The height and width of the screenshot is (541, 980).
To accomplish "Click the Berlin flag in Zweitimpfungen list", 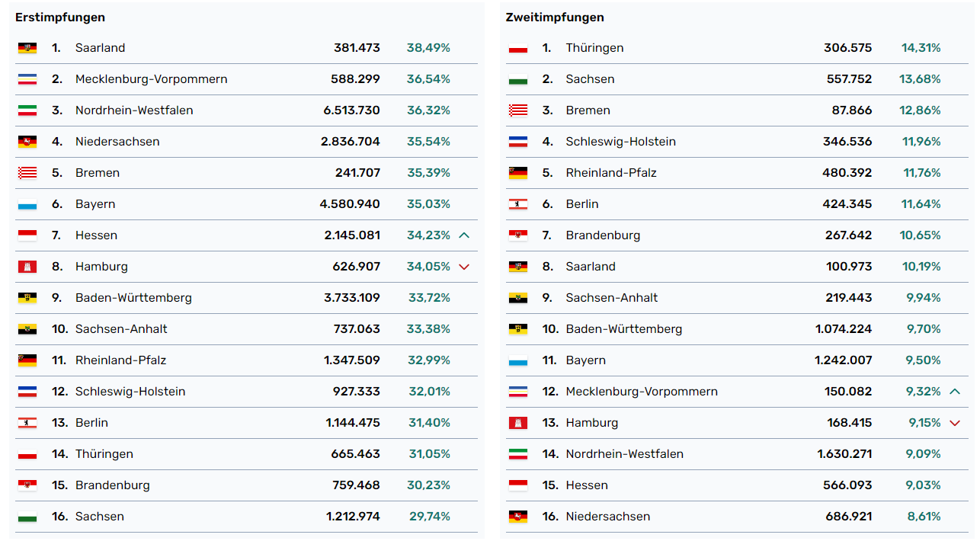I will point(518,204).
